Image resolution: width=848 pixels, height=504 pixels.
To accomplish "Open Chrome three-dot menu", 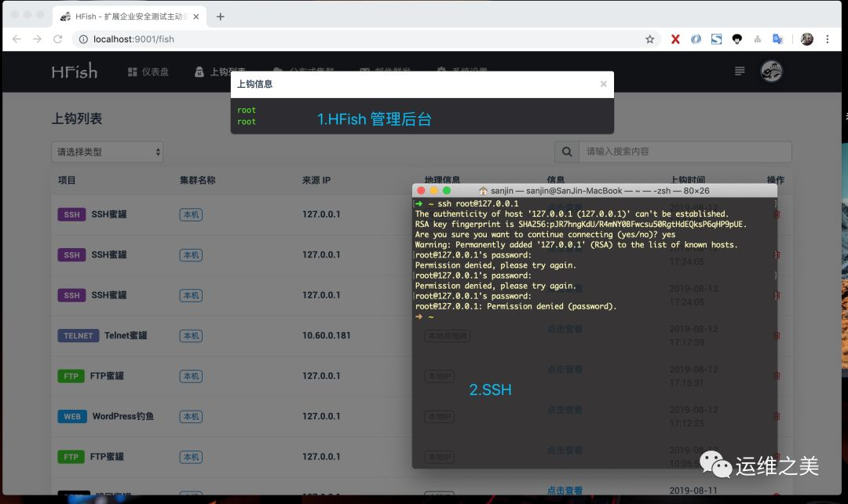I will (x=828, y=39).
